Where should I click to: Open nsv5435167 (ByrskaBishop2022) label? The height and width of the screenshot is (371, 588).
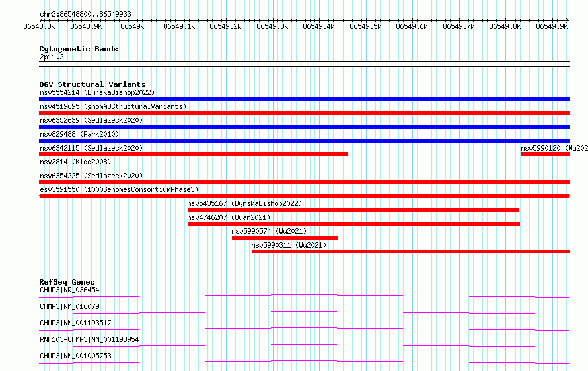(x=244, y=203)
